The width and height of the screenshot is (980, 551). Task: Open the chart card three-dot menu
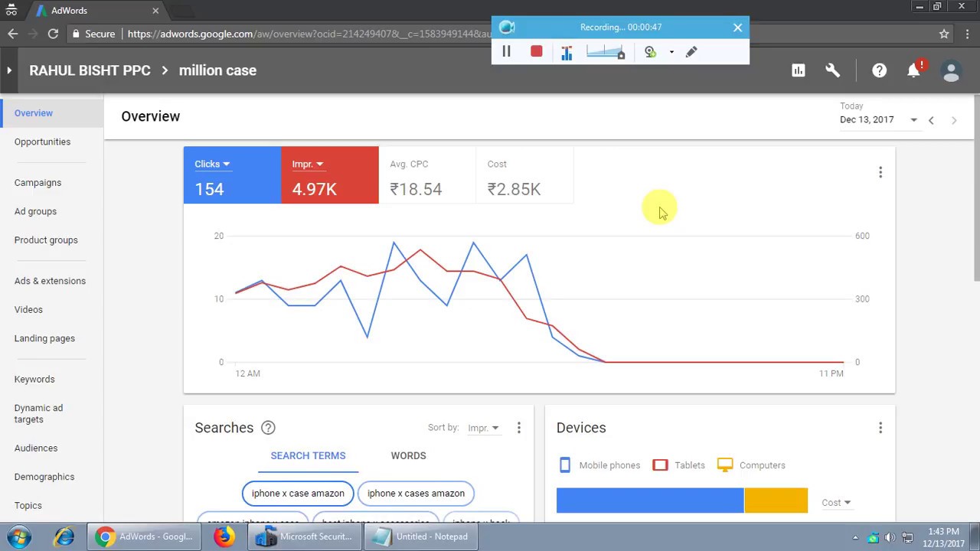[x=880, y=172]
